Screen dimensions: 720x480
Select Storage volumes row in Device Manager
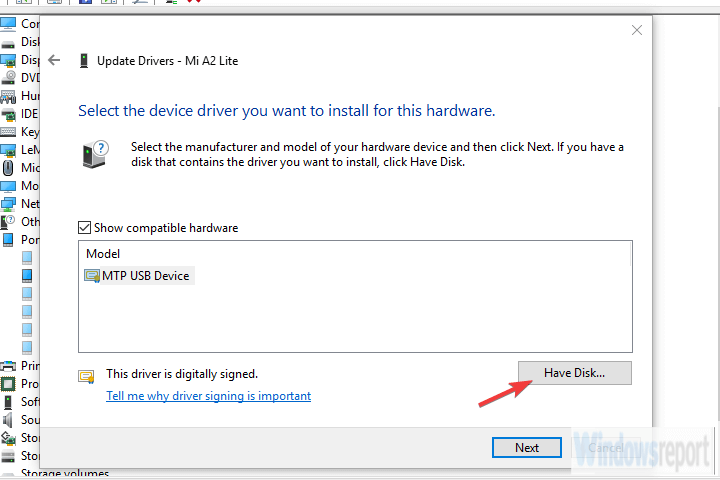(55, 473)
